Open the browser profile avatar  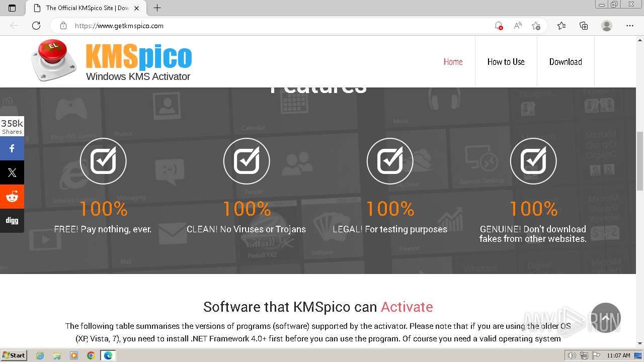click(607, 26)
